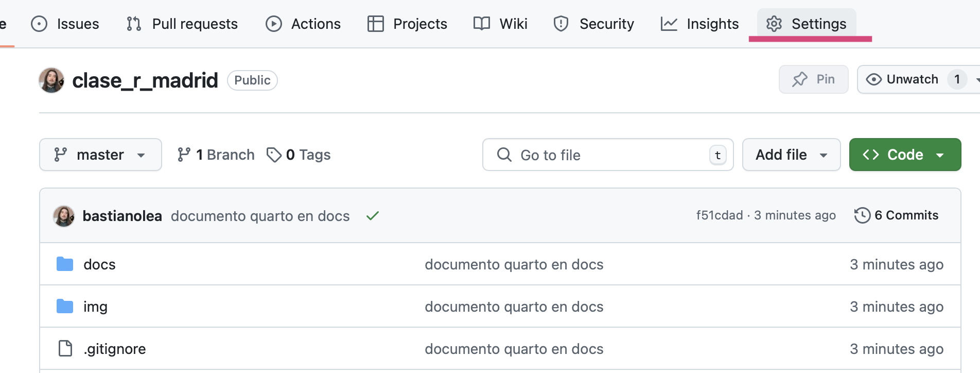Viewport: 980px width, 373px height.
Task: Click the Actions play icon
Action: [274, 24]
